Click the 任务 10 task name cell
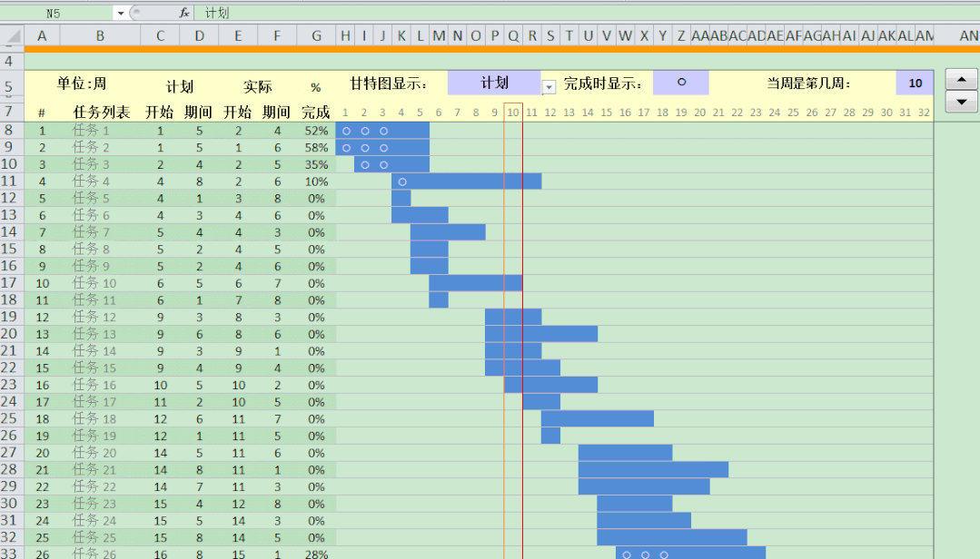 point(100,283)
